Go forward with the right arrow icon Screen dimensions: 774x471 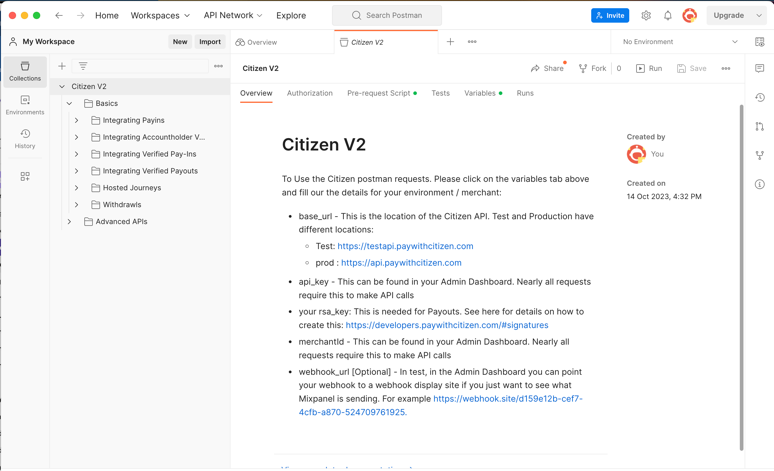80,15
